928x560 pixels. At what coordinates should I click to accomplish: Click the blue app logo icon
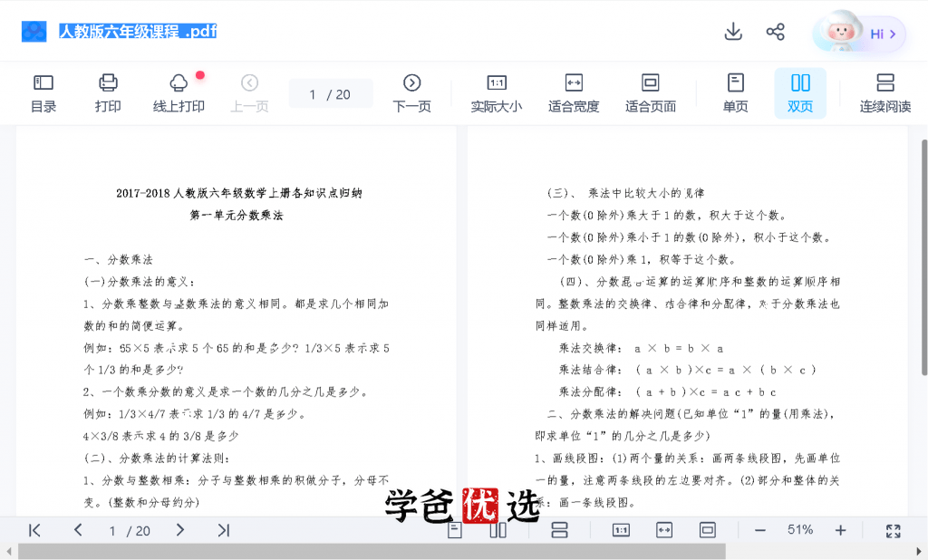[x=34, y=32]
